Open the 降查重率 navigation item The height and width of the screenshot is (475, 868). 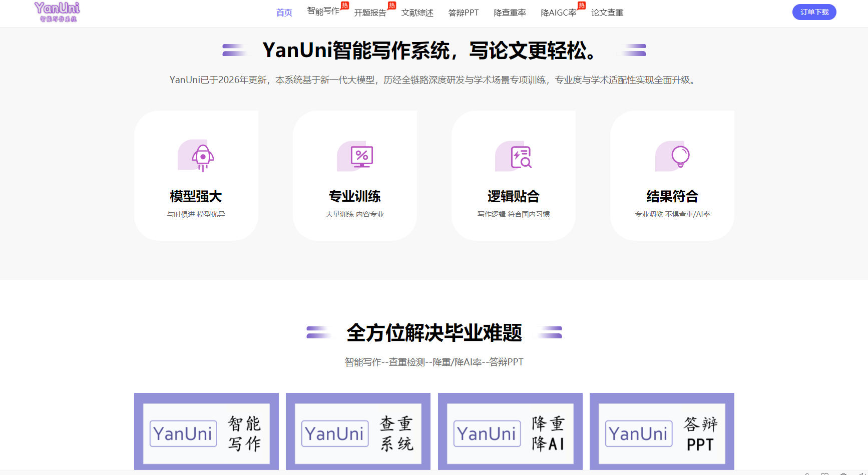pyautogui.click(x=509, y=13)
